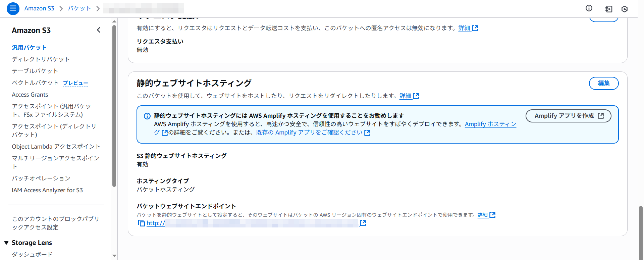Click the 編集 button for static hosting
644x260 pixels.
tap(603, 83)
